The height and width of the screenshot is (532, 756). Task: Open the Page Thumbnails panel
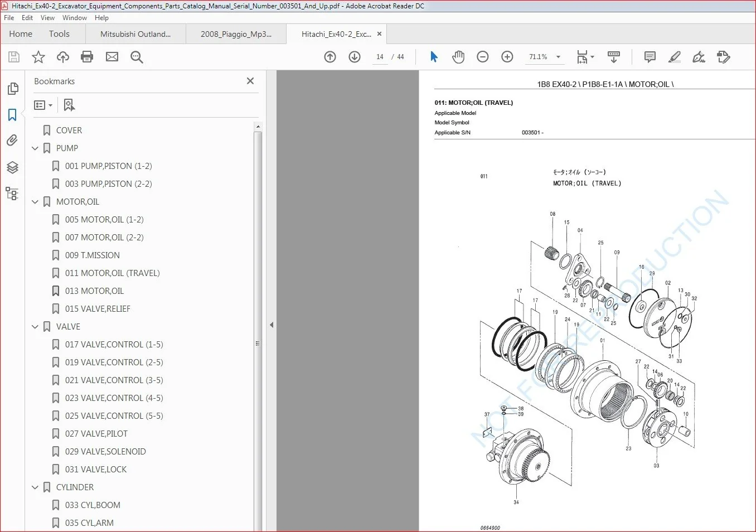pyautogui.click(x=12, y=89)
